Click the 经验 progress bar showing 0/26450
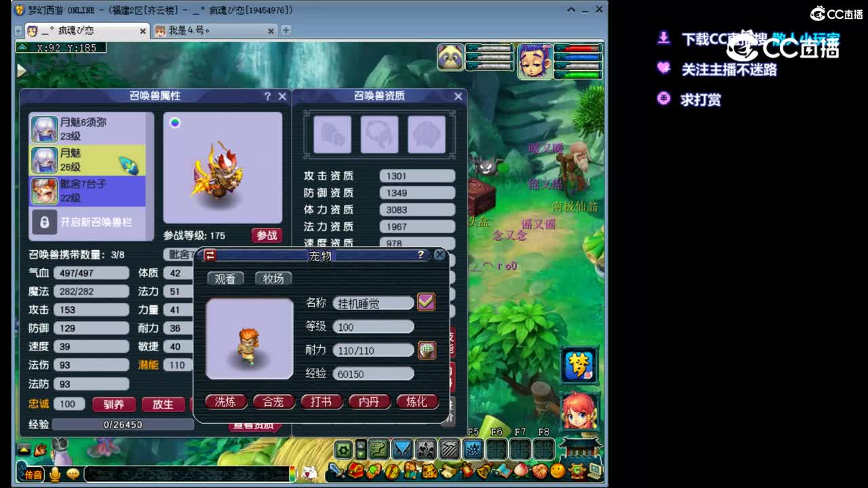The width and height of the screenshot is (868, 488). click(x=123, y=424)
